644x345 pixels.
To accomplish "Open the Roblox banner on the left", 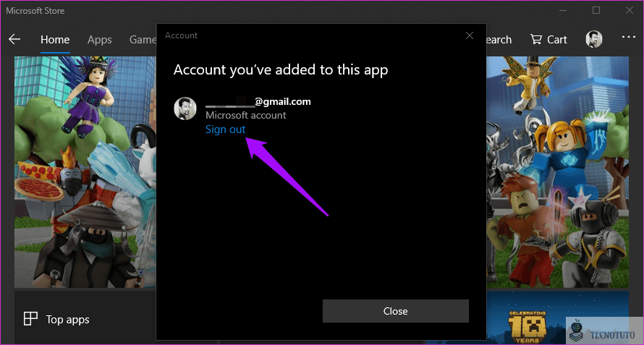I will coord(85,172).
